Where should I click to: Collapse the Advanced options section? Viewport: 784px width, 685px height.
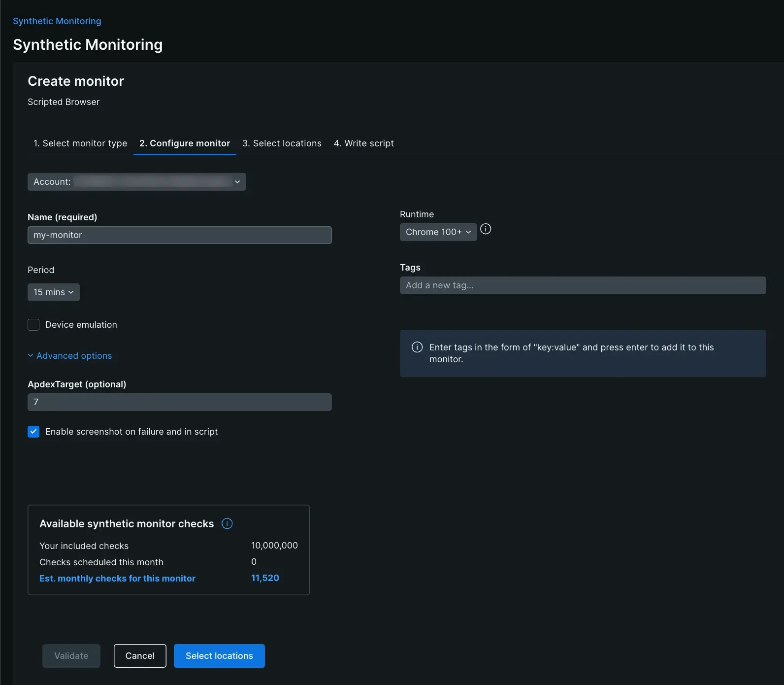point(70,356)
